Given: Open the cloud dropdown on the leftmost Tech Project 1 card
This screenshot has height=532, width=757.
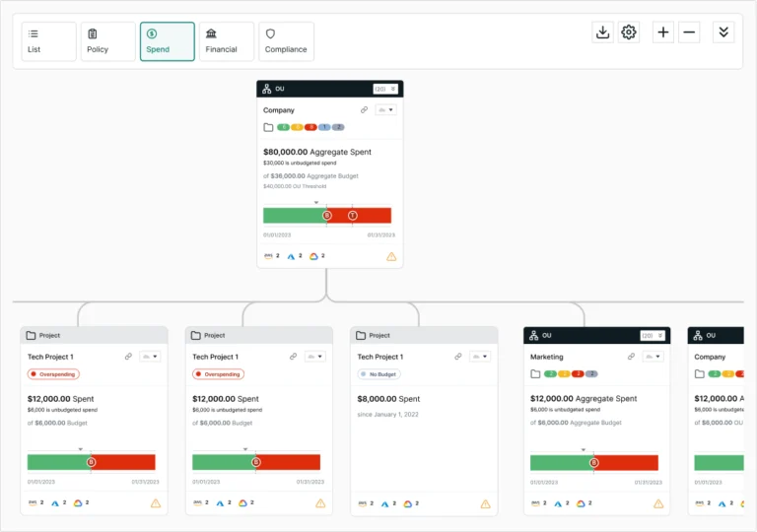Looking at the screenshot, I should (150, 357).
